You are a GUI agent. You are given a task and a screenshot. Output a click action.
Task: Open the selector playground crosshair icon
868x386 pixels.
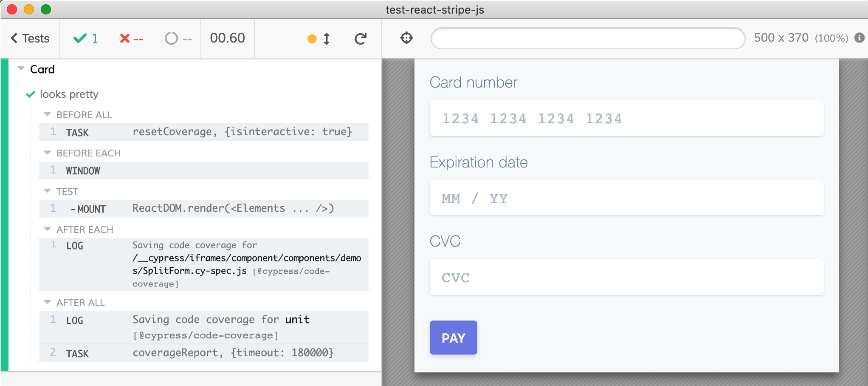coord(406,38)
